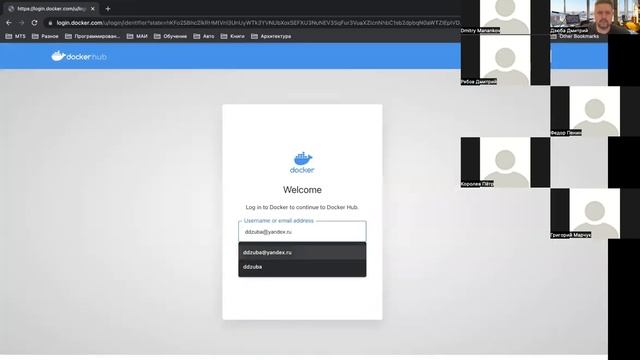Open the MTS bookmarks folder
This screenshot has height=360, width=640.
pyautogui.click(x=16, y=36)
